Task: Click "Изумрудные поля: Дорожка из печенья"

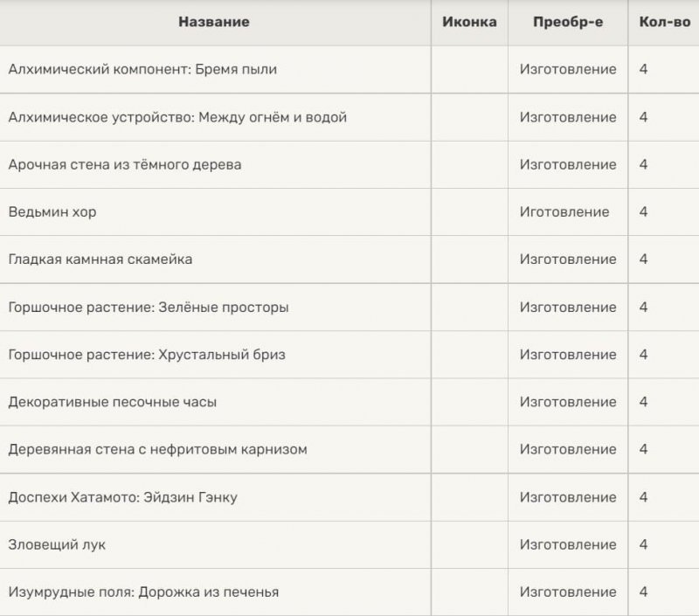Action: (143, 592)
